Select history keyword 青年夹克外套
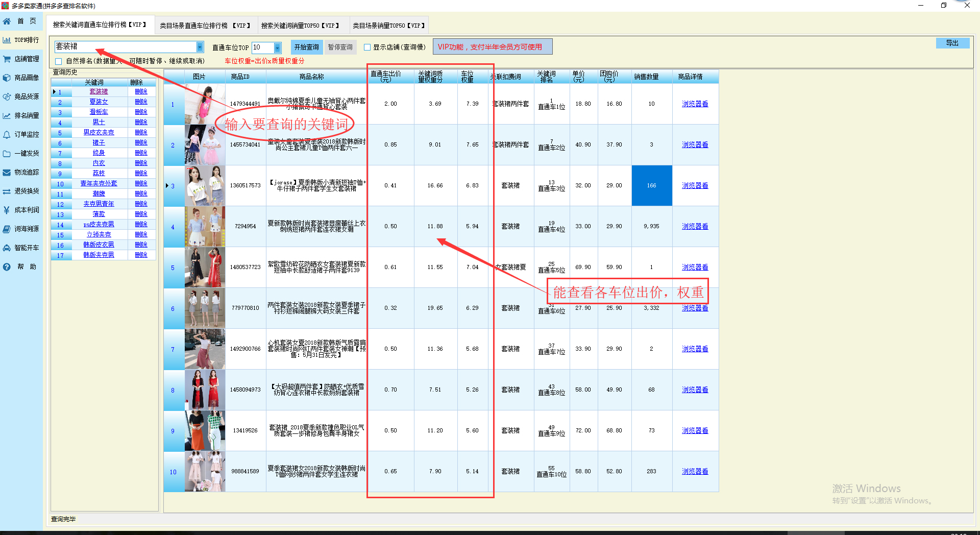This screenshot has width=980, height=535. pos(99,183)
